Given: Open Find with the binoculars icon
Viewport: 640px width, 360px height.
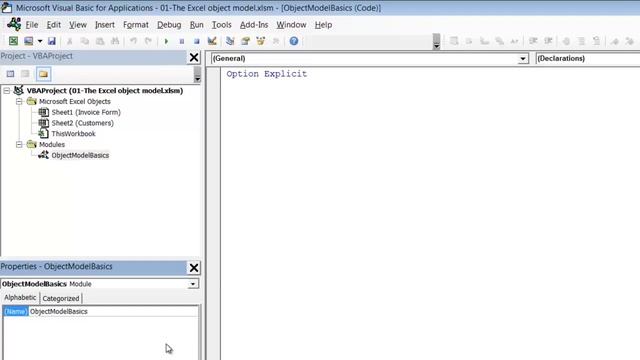Looking at the screenshot, I should click(x=115, y=41).
